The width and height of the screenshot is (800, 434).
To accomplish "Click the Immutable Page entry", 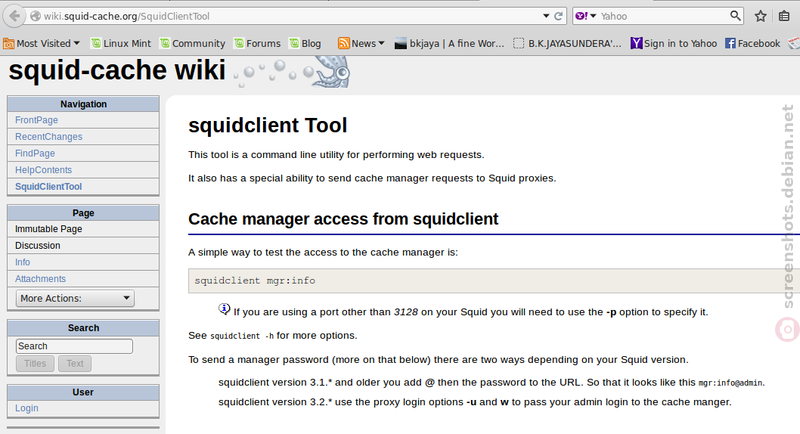I will click(x=48, y=229).
